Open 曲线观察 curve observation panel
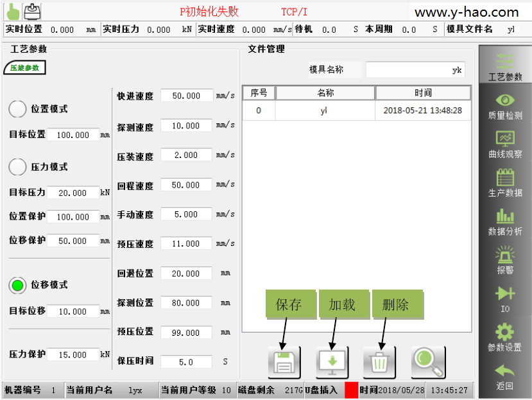The image size is (532, 400). coord(505,145)
